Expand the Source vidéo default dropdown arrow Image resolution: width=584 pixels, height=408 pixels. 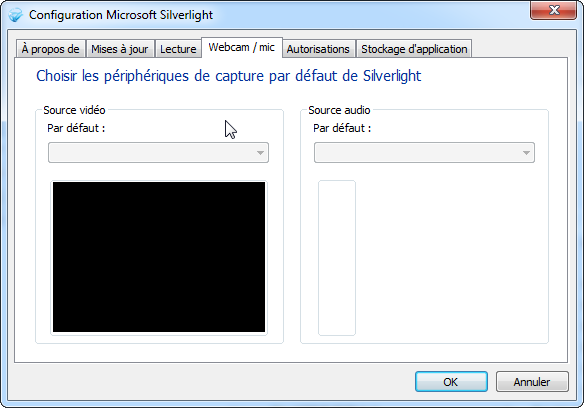(260, 153)
